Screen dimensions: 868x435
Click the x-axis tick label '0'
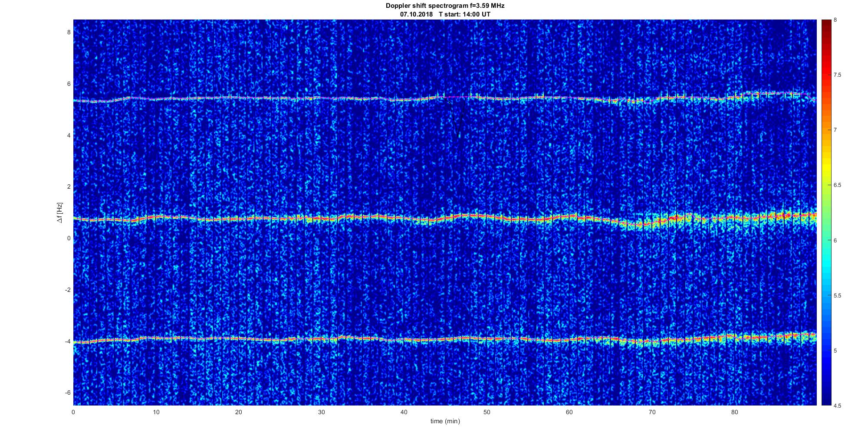[x=73, y=412]
